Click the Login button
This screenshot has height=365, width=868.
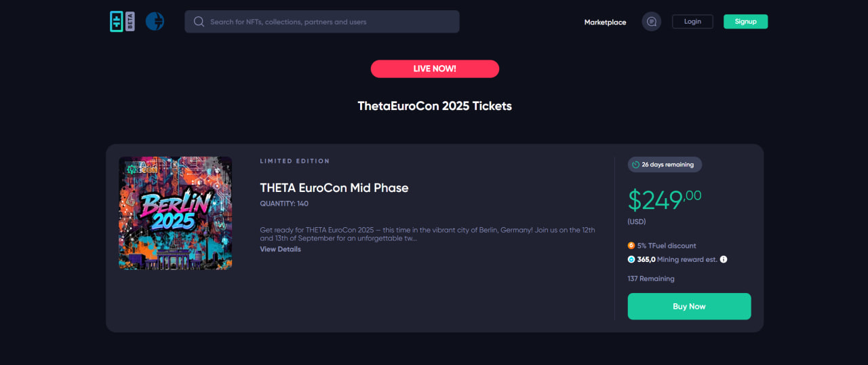click(692, 22)
